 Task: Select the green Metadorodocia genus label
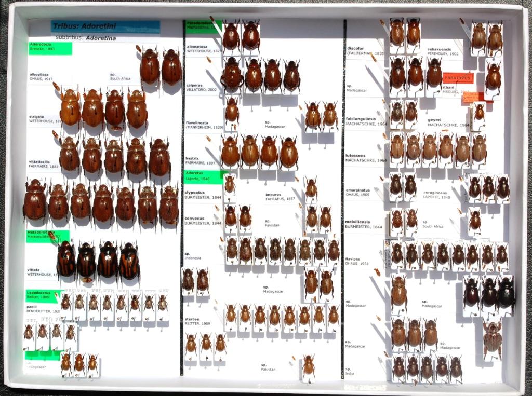pyautogui.click(x=47, y=236)
